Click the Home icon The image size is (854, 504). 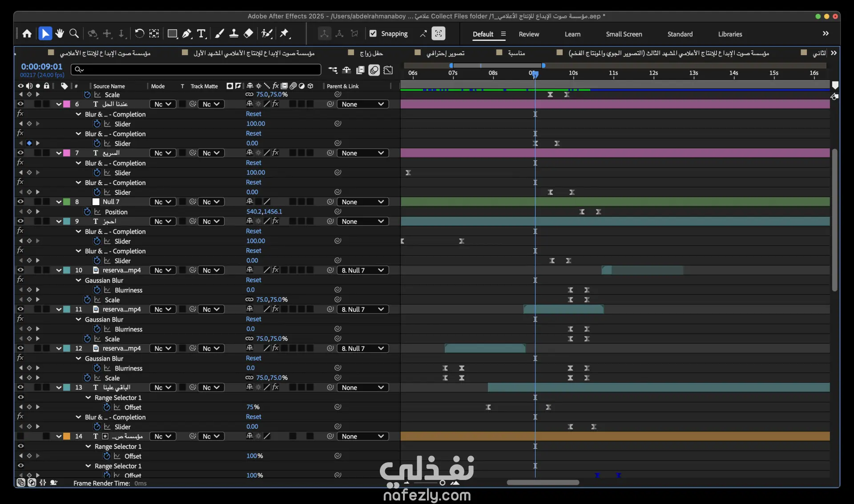27,34
